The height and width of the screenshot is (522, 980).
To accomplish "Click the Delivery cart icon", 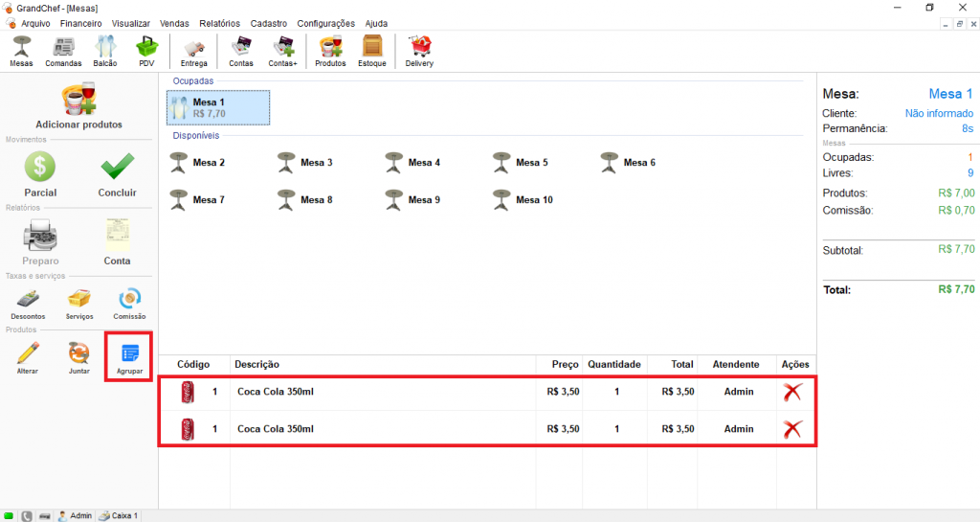I will tap(419, 51).
